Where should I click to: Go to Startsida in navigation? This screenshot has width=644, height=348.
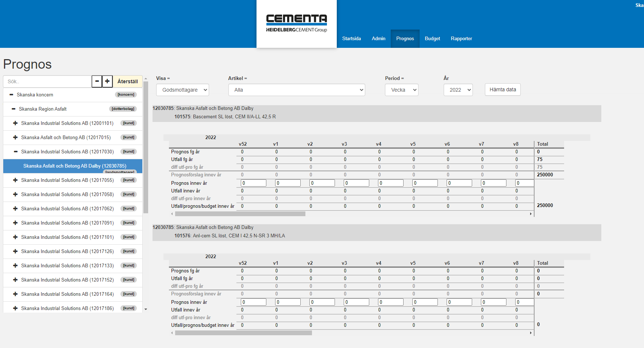coord(351,38)
